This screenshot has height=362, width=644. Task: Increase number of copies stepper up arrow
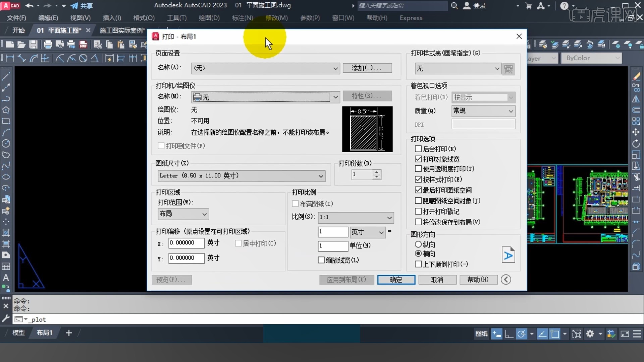click(377, 172)
